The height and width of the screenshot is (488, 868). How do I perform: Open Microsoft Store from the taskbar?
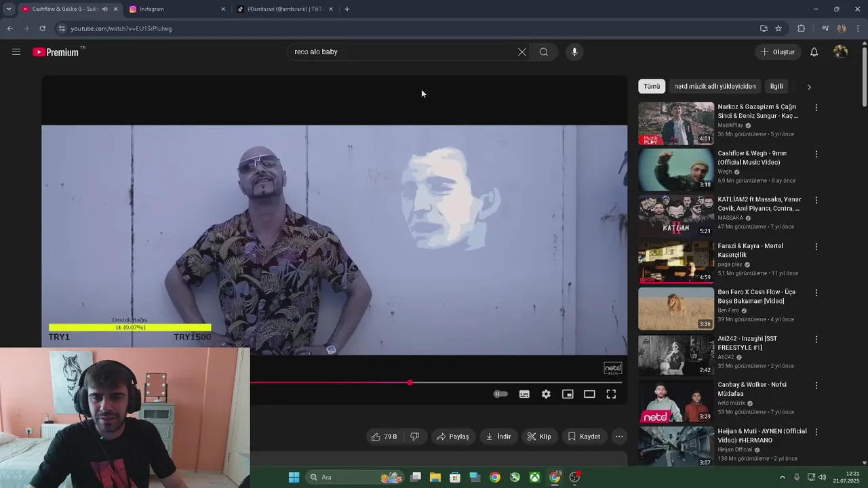point(455,477)
